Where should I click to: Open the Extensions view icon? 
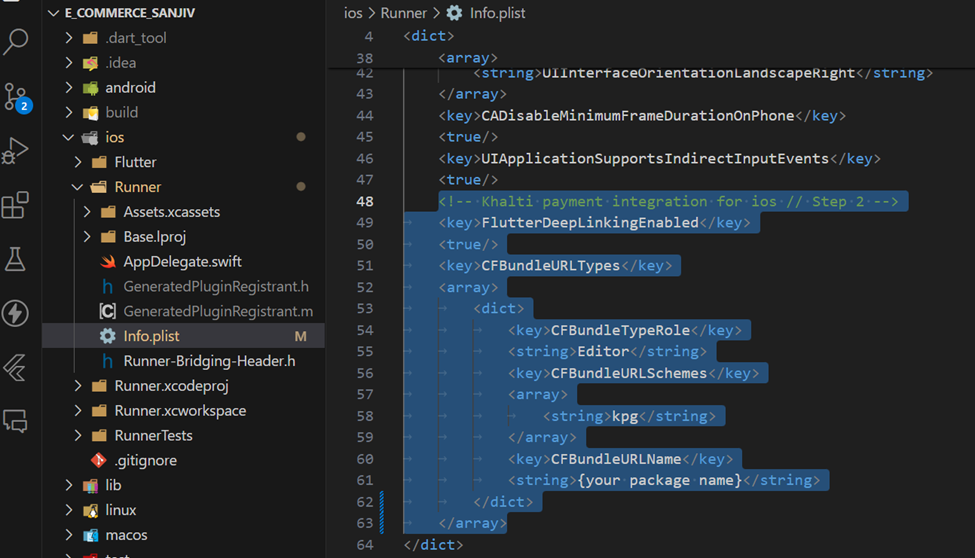(16, 206)
